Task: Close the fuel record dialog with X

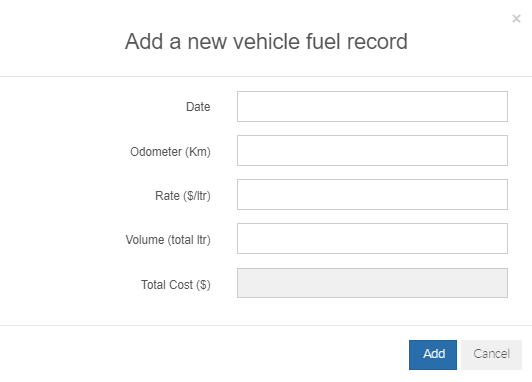Action: click(x=516, y=18)
